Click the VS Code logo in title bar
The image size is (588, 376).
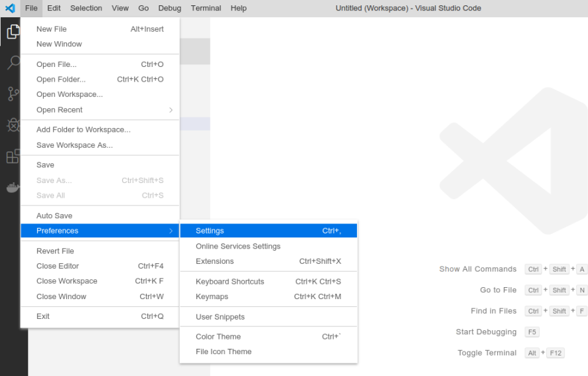tap(10, 8)
